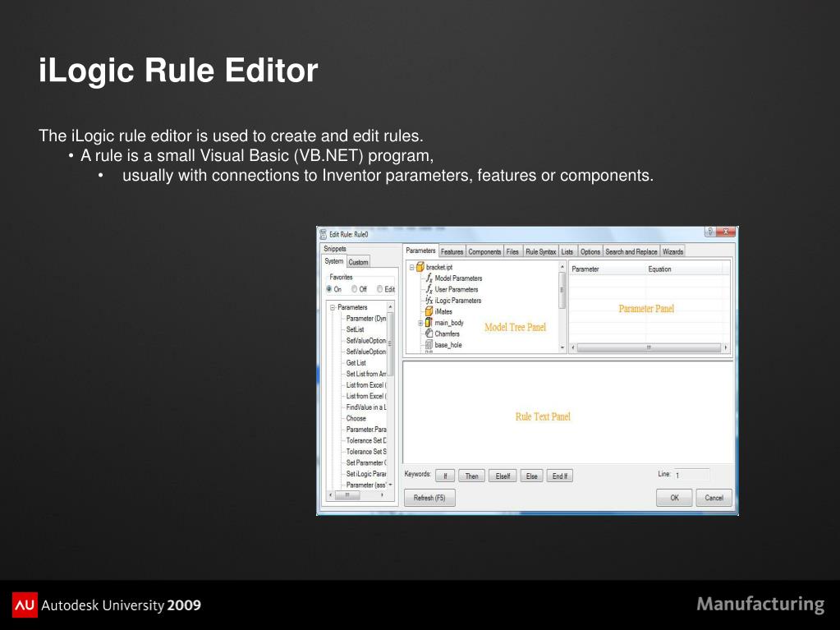The width and height of the screenshot is (840, 630).
Task: Click the fx icon beside User Parameters
Action: (429, 289)
